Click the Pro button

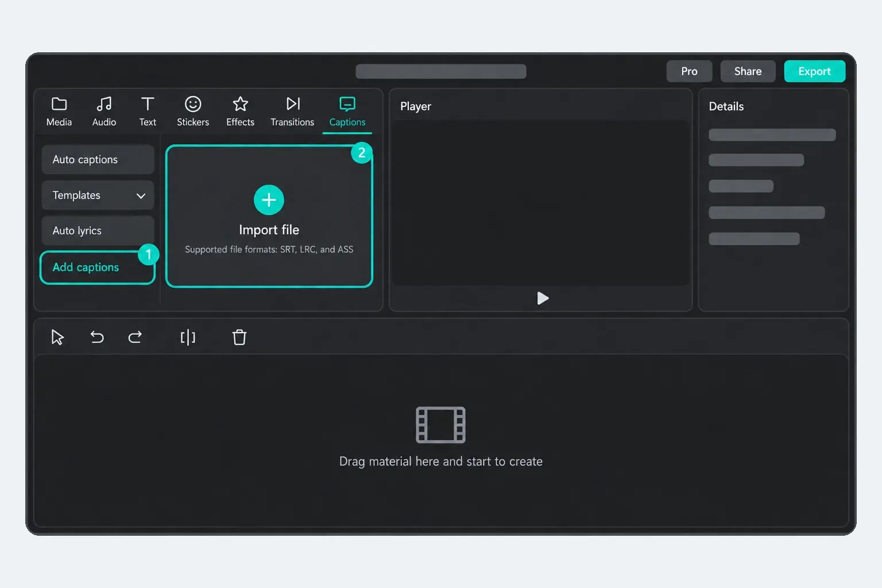[689, 71]
